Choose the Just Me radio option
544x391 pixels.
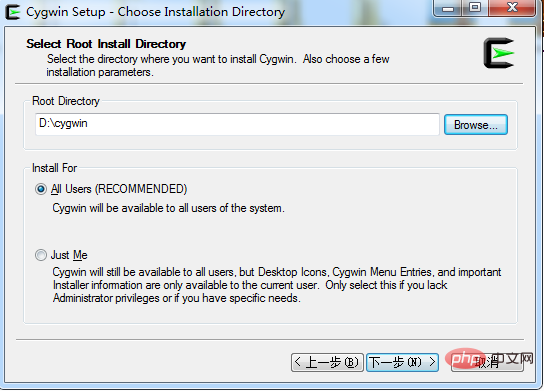(41, 255)
